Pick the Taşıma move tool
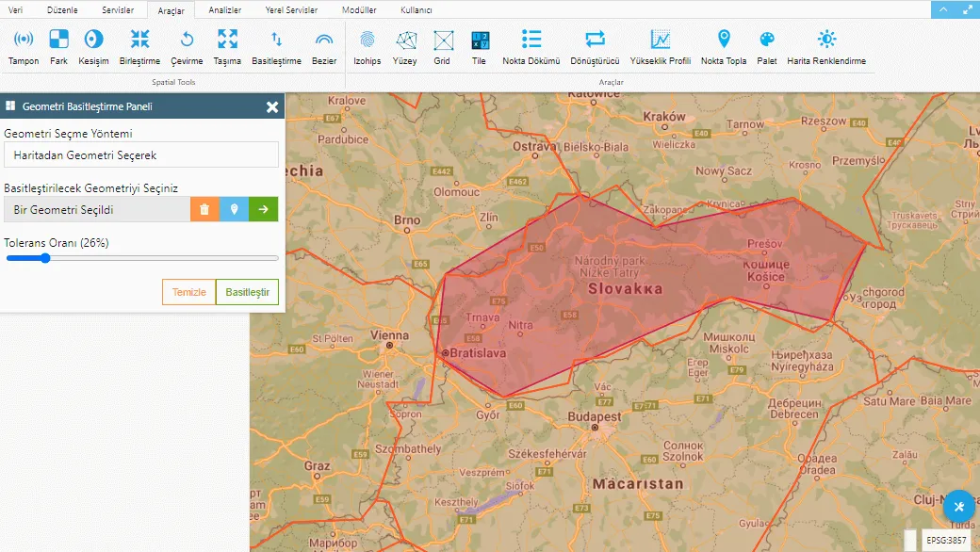Image resolution: width=980 pixels, height=552 pixels. coord(227,47)
